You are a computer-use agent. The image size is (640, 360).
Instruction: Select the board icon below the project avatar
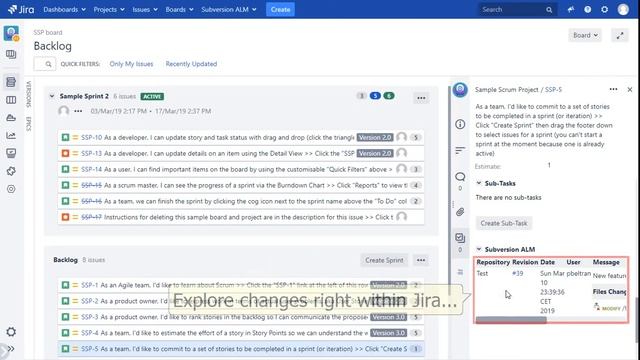pyautogui.click(x=11, y=54)
